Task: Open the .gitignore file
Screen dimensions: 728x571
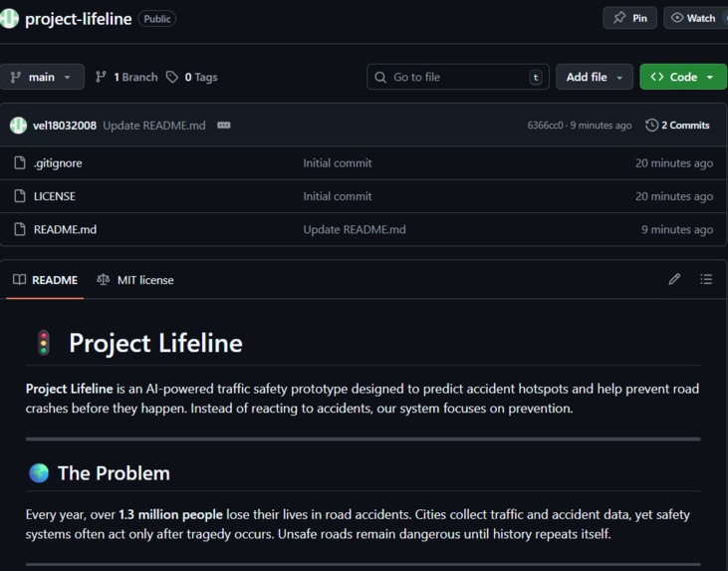Action: (x=58, y=163)
